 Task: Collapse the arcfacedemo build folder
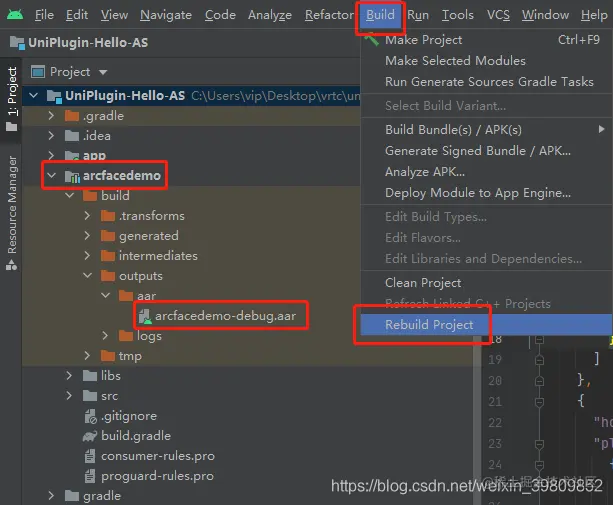pos(70,195)
